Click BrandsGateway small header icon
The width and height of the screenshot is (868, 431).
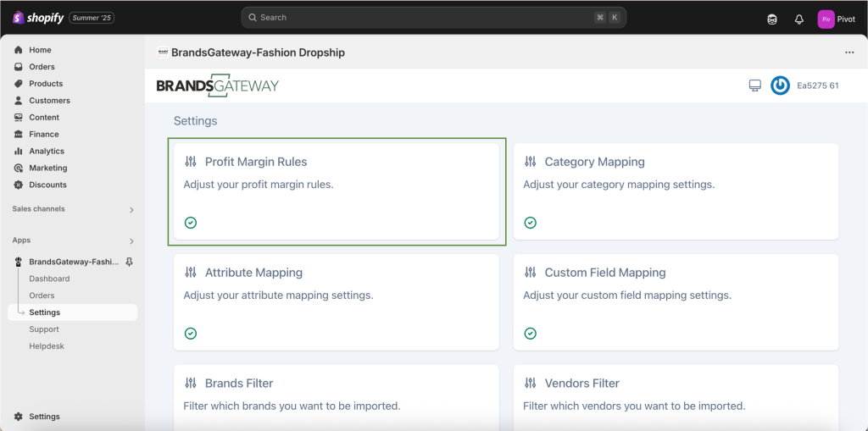(x=163, y=52)
